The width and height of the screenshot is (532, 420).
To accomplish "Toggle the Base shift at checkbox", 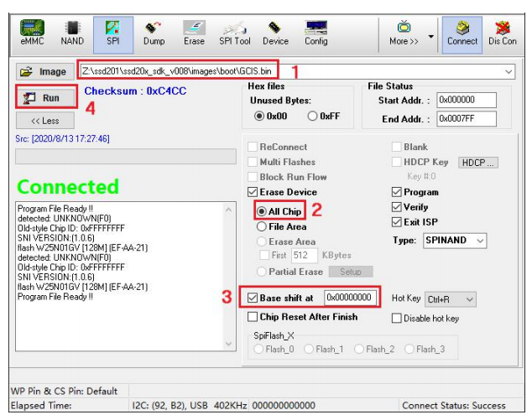I will pos(252,298).
